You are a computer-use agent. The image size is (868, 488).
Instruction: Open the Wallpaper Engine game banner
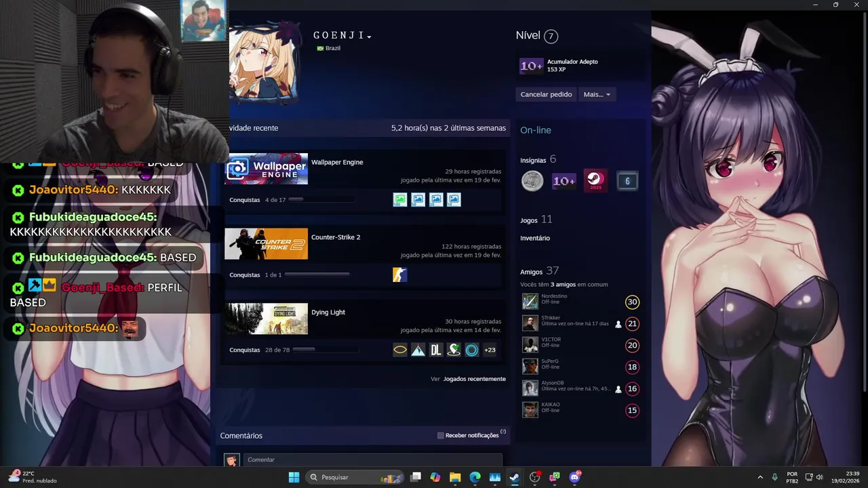(267, 169)
